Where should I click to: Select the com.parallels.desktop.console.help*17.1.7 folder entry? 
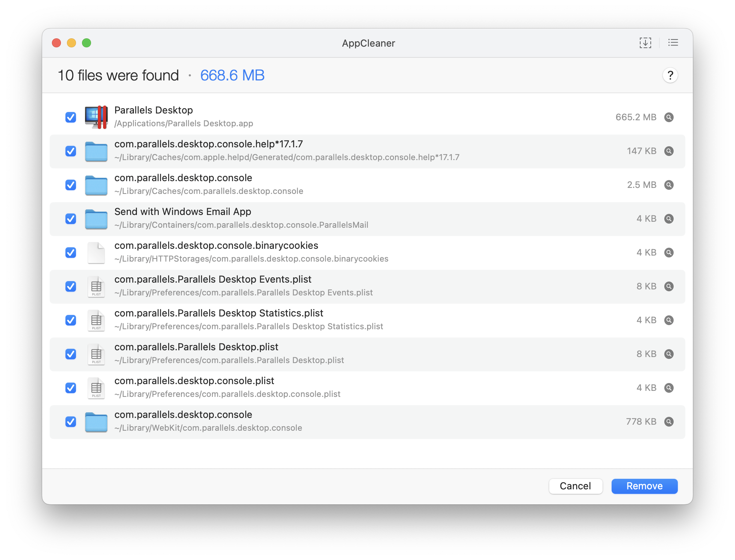(208, 144)
